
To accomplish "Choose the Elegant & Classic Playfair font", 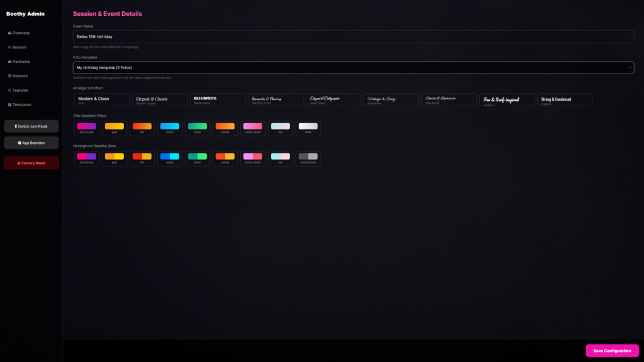I will click(160, 99).
